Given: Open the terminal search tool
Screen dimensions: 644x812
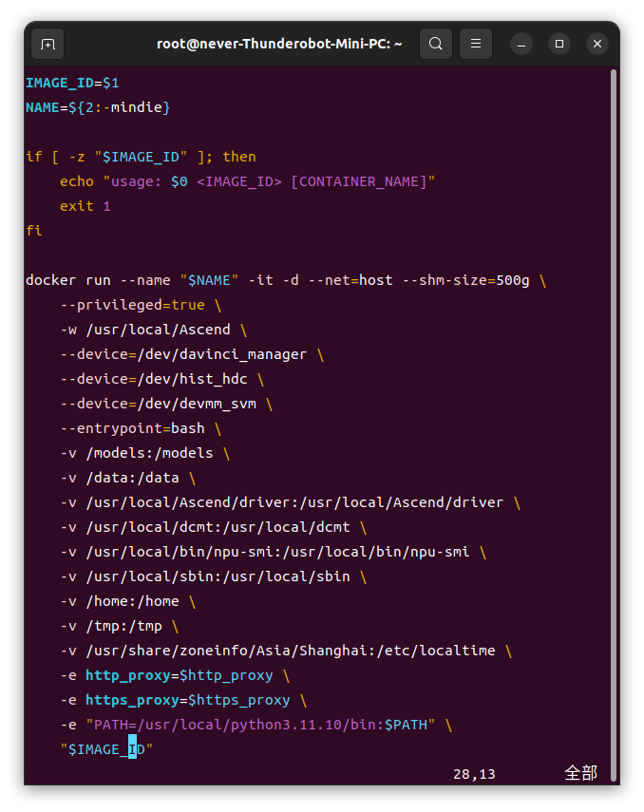Looking at the screenshot, I should pos(436,44).
